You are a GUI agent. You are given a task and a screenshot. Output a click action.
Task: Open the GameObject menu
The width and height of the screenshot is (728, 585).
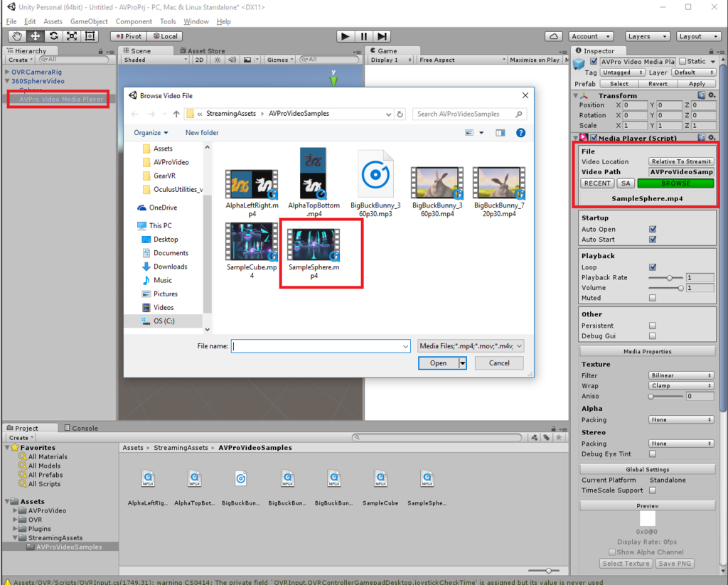pyautogui.click(x=89, y=21)
